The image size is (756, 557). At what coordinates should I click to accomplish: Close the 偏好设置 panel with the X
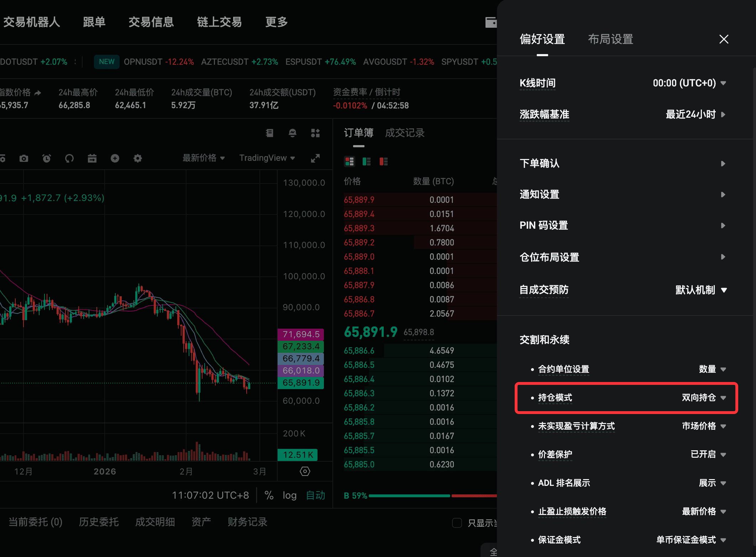pos(723,39)
